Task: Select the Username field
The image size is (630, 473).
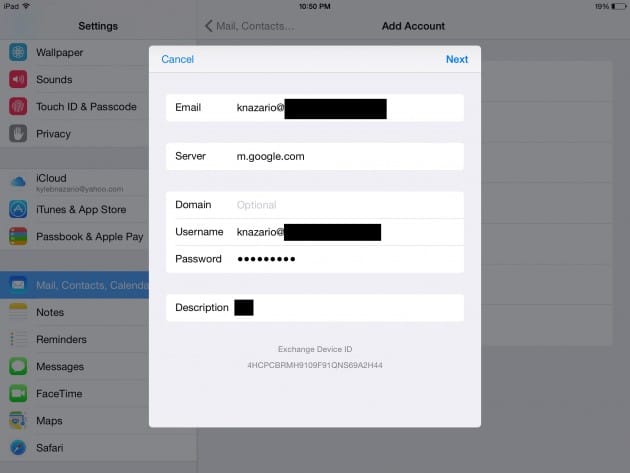Action: click(x=315, y=232)
